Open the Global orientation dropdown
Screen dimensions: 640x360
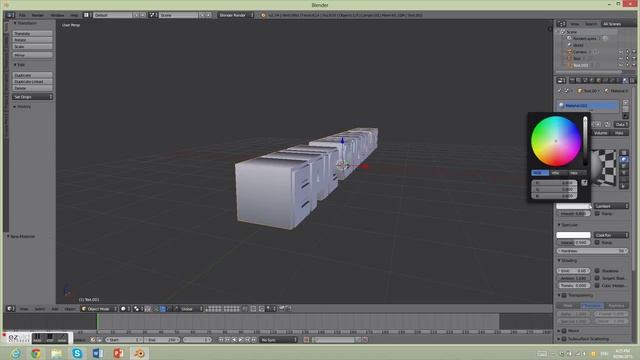coord(191,309)
